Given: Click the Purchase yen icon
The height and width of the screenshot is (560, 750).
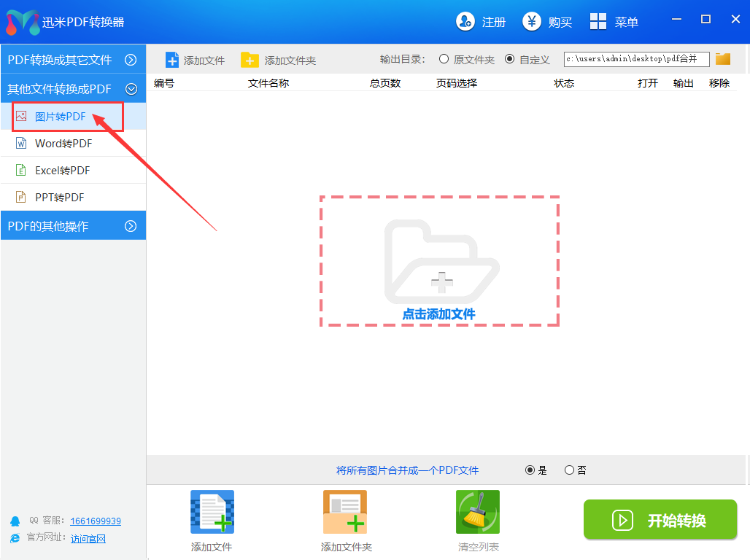Looking at the screenshot, I should (532, 22).
